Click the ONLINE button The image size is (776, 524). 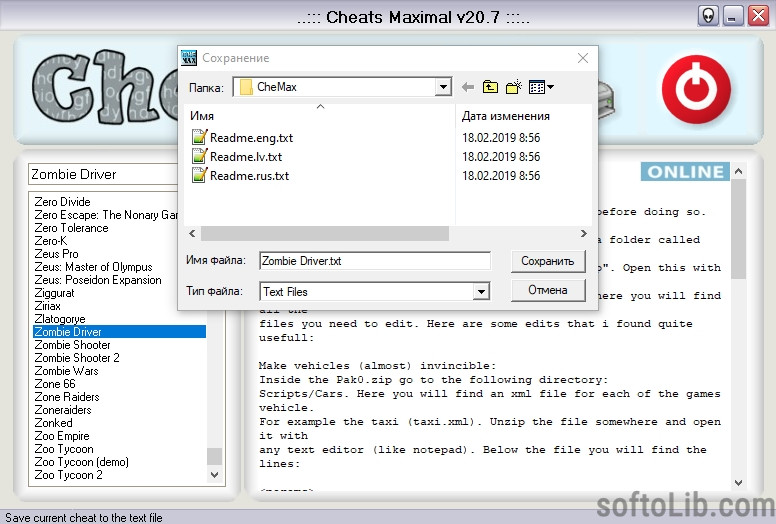[x=685, y=172]
